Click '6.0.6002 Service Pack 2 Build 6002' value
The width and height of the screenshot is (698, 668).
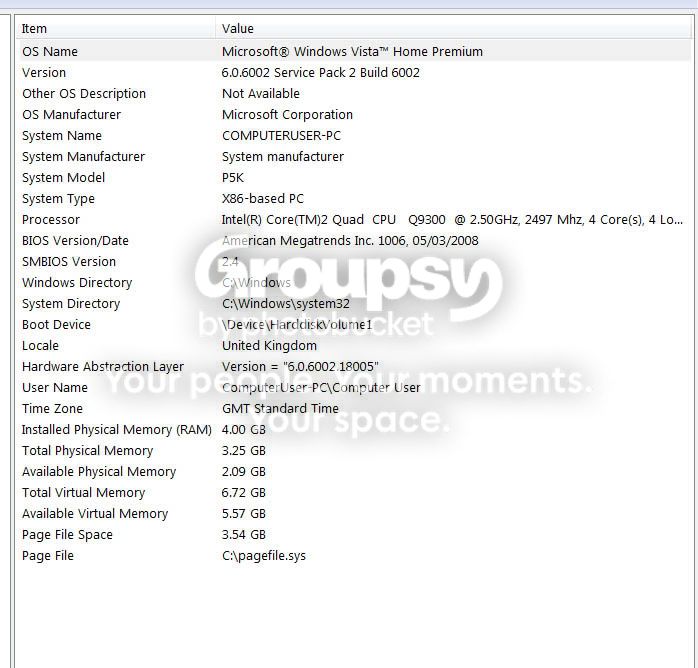tap(321, 73)
